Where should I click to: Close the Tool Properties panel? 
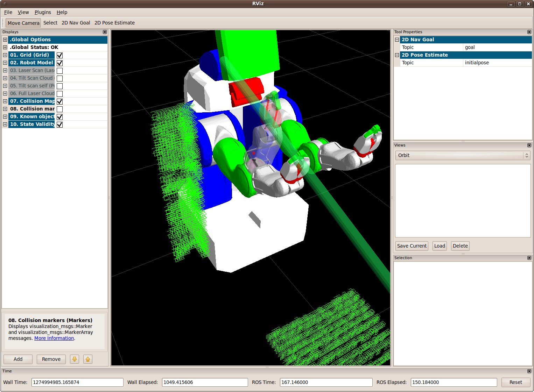(x=529, y=32)
